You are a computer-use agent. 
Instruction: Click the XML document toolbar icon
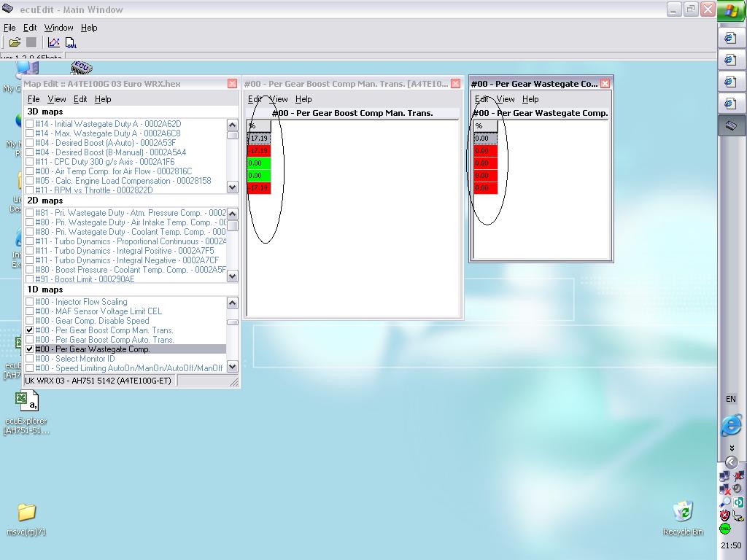71,42
